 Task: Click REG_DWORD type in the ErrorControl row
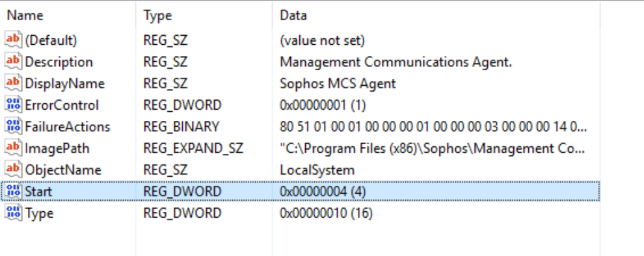click(x=182, y=105)
